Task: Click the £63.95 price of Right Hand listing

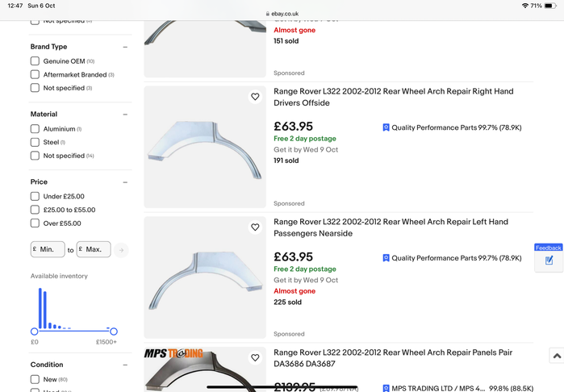Action: 293,127
